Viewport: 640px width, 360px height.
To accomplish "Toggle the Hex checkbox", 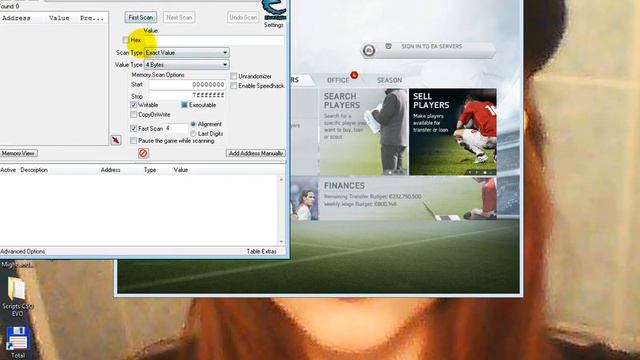I will click(125, 40).
